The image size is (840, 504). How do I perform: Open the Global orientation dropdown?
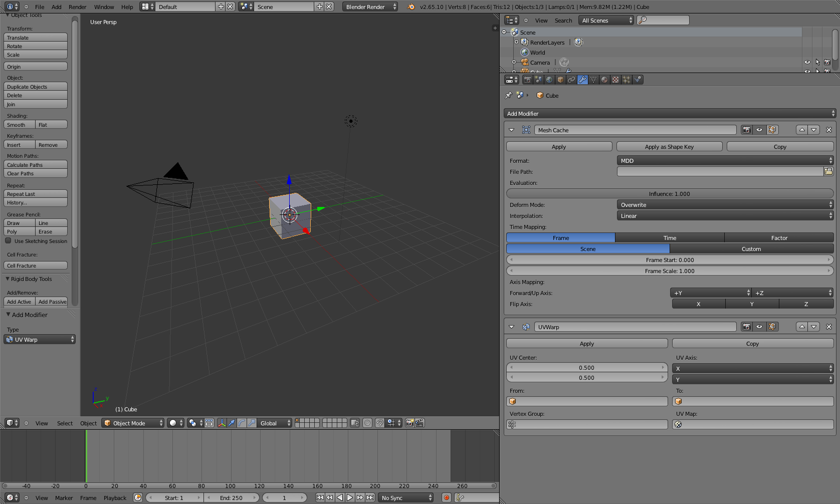pyautogui.click(x=274, y=423)
